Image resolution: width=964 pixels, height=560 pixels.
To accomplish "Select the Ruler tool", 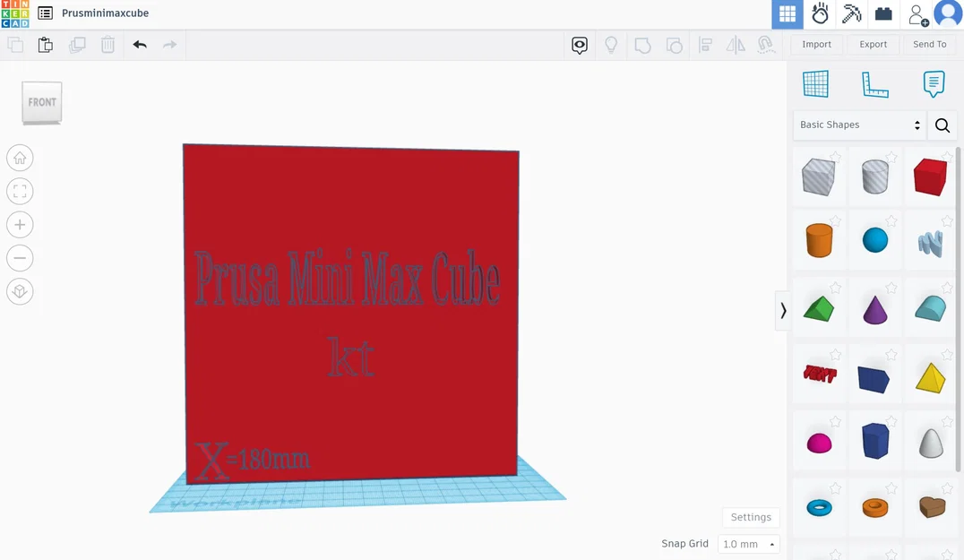I will click(875, 84).
